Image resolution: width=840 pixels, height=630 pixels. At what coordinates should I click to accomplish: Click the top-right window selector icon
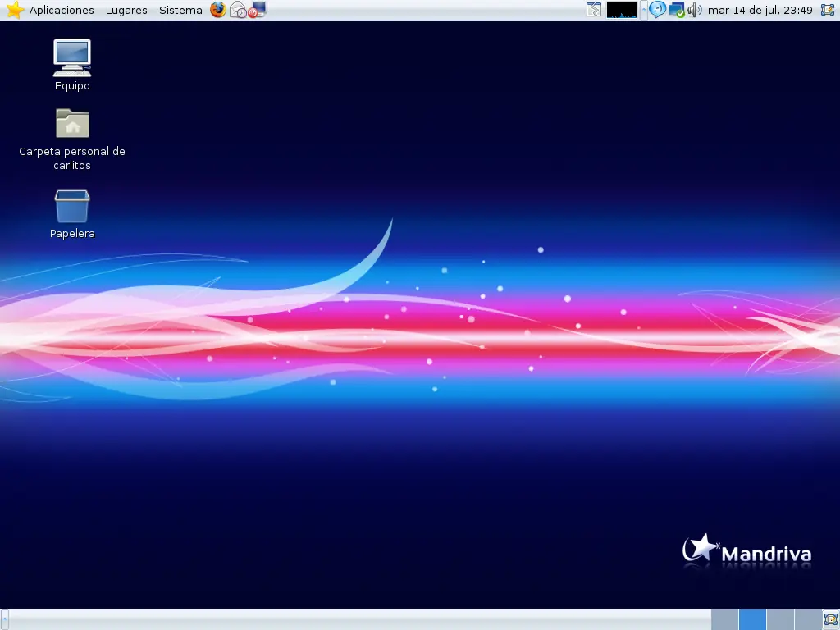click(829, 10)
